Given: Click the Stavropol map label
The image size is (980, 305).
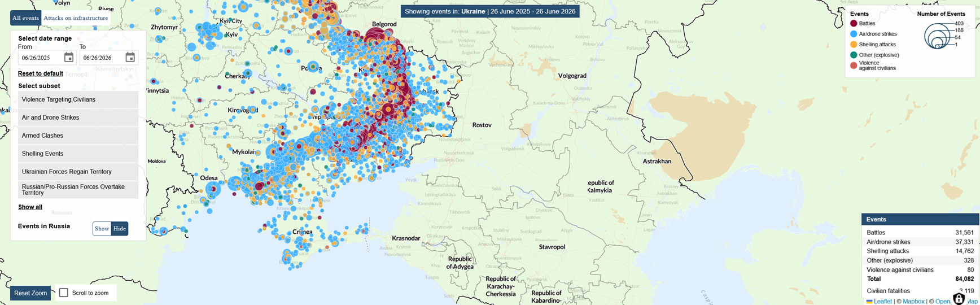Looking at the screenshot, I should pyautogui.click(x=552, y=247).
